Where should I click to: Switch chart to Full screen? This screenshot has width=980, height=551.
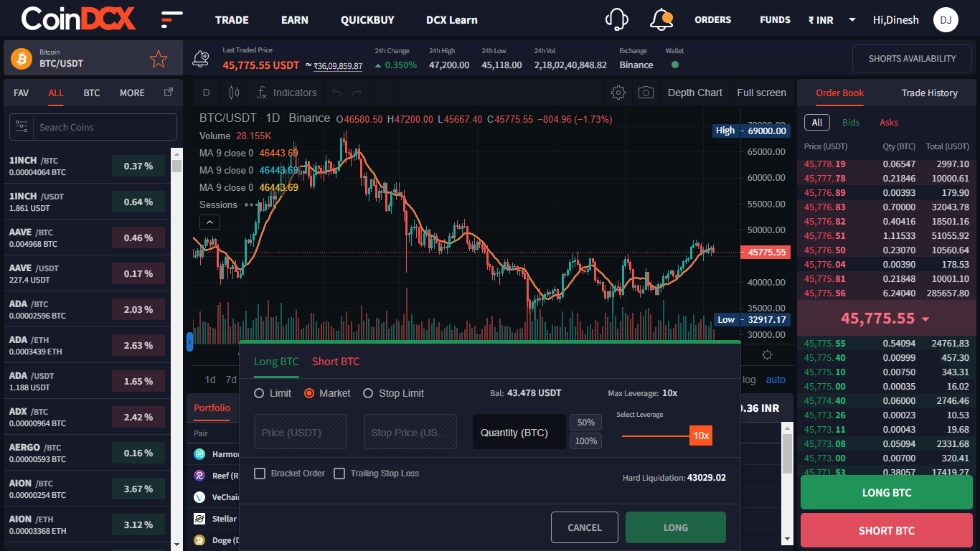(761, 93)
